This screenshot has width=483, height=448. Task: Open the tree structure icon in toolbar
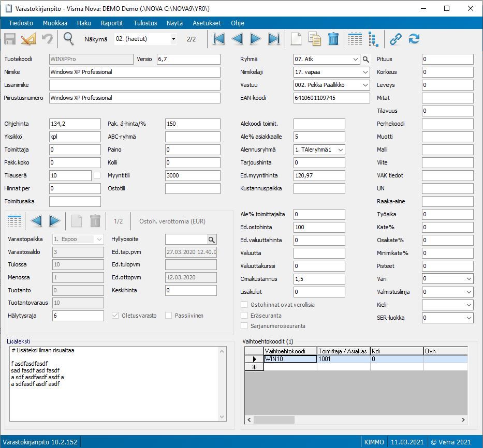(x=373, y=39)
